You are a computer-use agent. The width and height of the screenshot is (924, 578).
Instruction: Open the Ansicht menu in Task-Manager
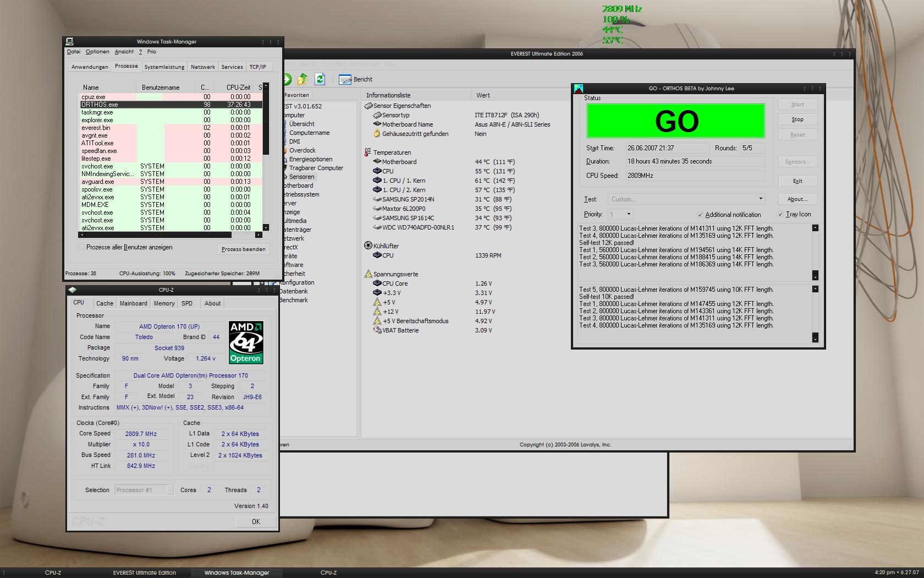point(124,52)
